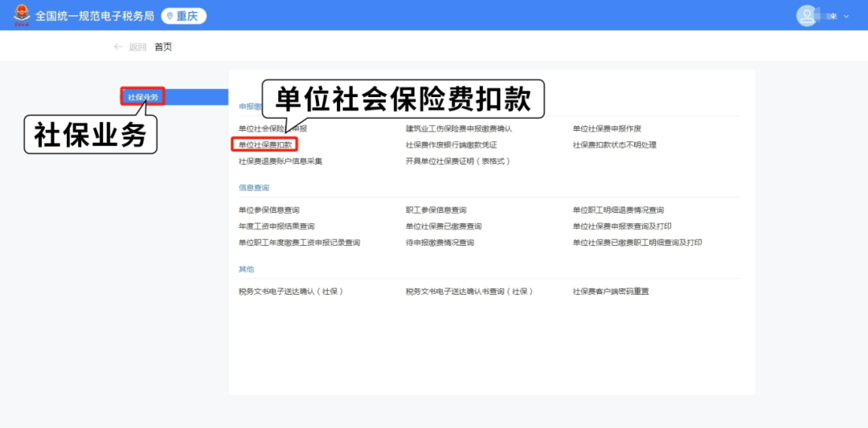
Task: Go to 首页 in the breadcrumb
Action: [163, 47]
